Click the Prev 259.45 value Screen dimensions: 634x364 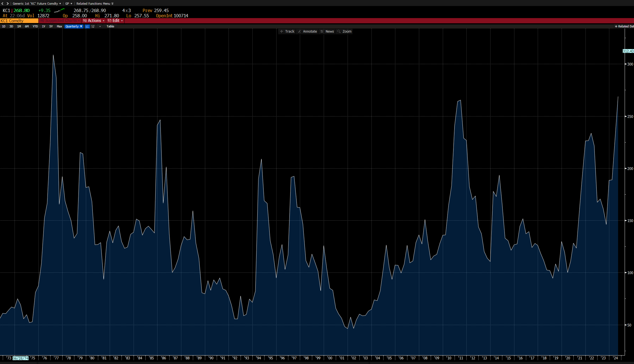(x=156, y=11)
